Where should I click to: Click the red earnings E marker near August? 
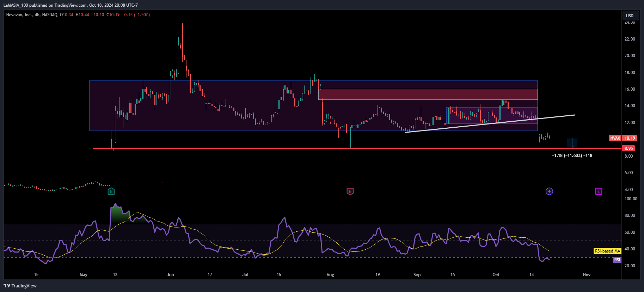(350, 191)
